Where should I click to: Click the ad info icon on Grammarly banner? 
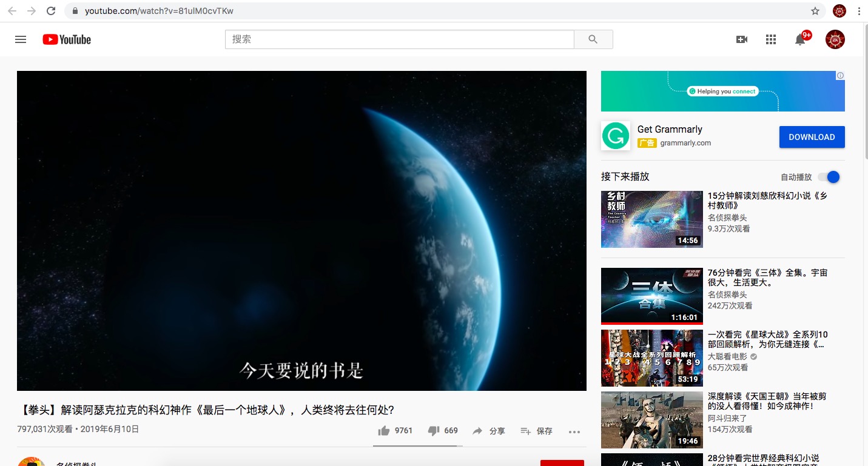coord(840,76)
